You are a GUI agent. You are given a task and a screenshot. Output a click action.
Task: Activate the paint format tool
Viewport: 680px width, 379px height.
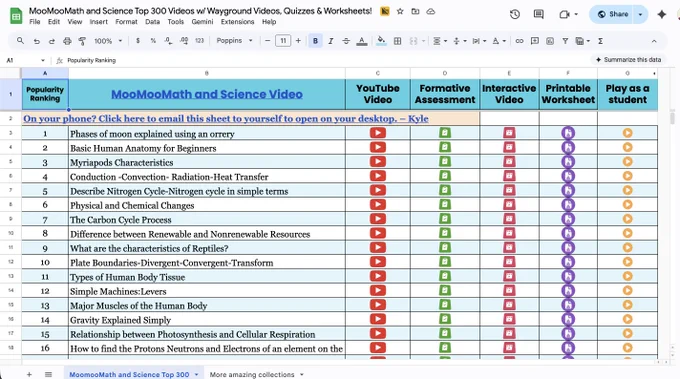coord(82,41)
